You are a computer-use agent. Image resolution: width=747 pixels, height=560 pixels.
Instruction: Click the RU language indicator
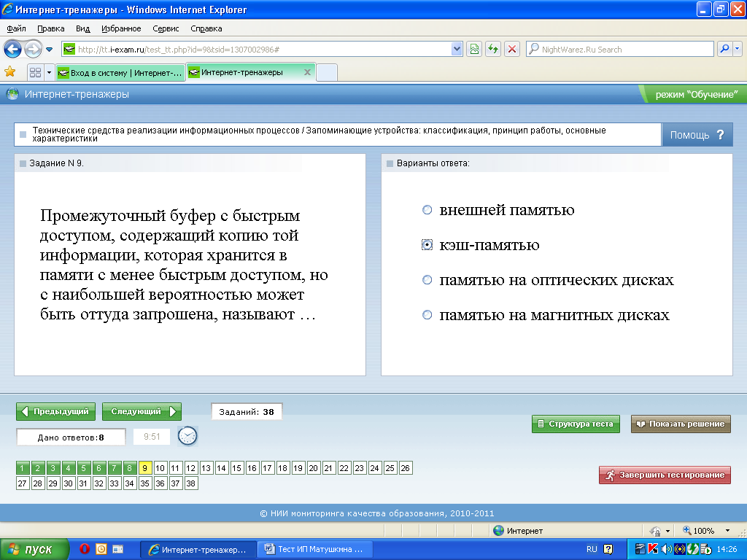(592, 549)
